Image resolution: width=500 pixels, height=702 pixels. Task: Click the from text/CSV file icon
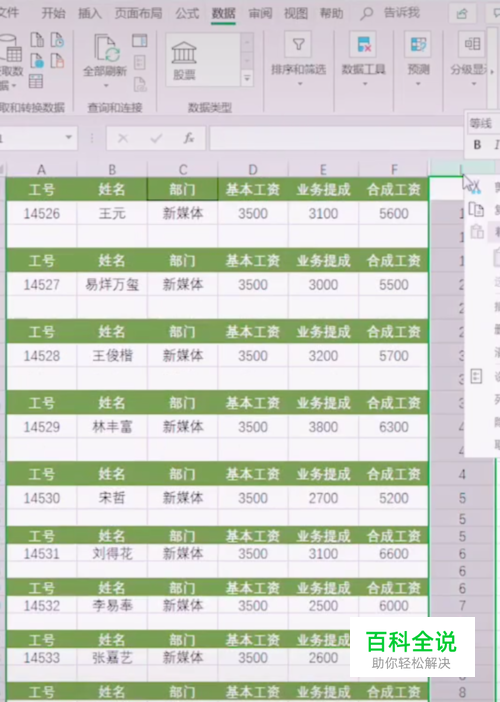tap(37, 40)
